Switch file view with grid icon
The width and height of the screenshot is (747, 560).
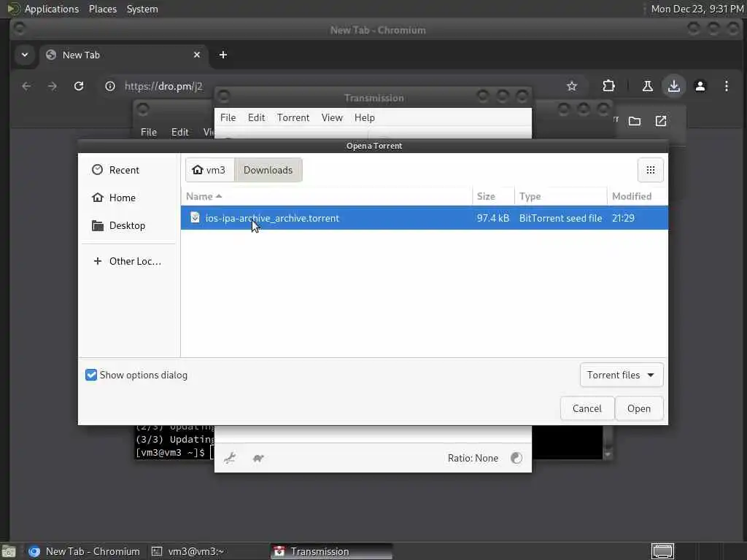[650, 170]
